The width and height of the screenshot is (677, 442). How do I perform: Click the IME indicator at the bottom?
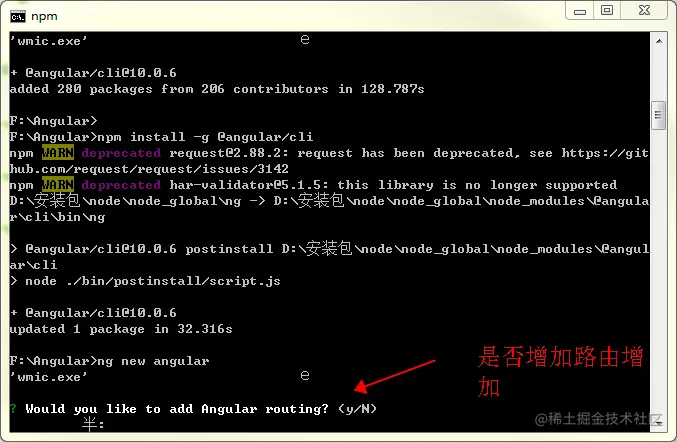click(93, 424)
